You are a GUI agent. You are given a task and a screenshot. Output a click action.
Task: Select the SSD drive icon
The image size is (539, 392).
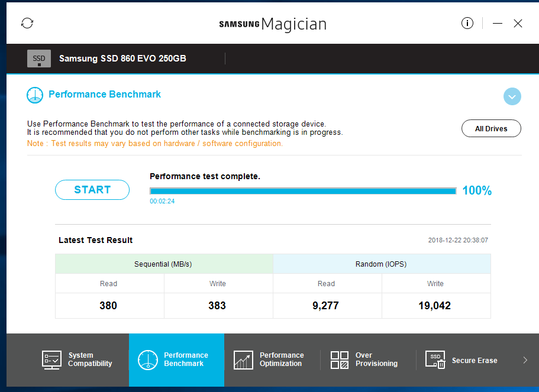click(39, 59)
